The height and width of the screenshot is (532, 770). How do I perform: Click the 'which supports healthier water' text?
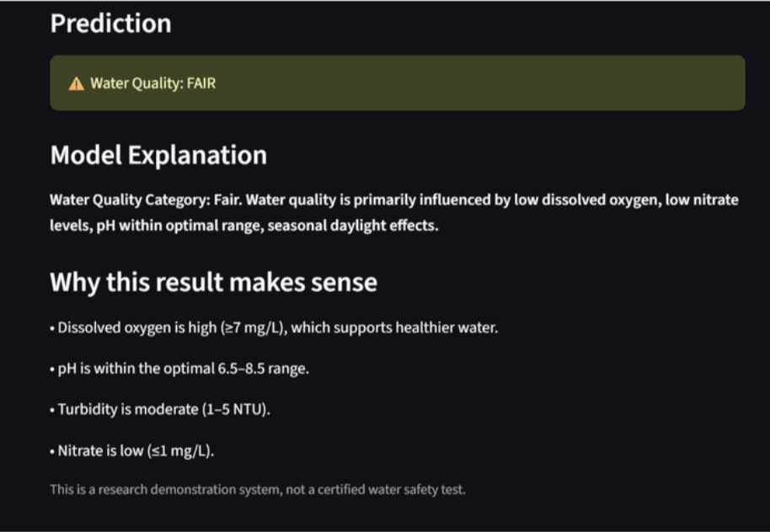pos(396,327)
